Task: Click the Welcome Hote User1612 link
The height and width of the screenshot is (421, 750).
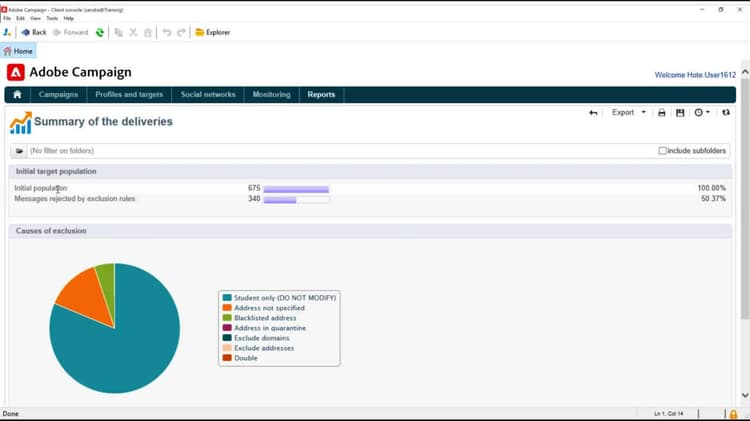Action: (x=695, y=75)
